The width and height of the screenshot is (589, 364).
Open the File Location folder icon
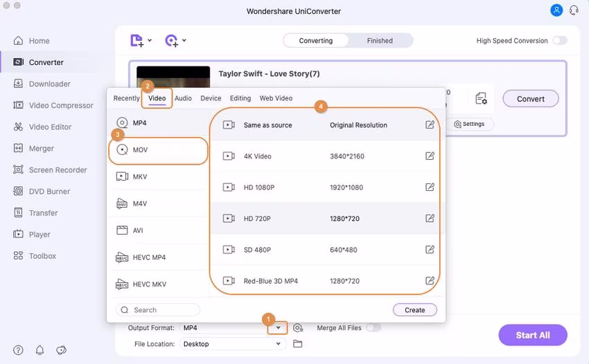(x=297, y=344)
